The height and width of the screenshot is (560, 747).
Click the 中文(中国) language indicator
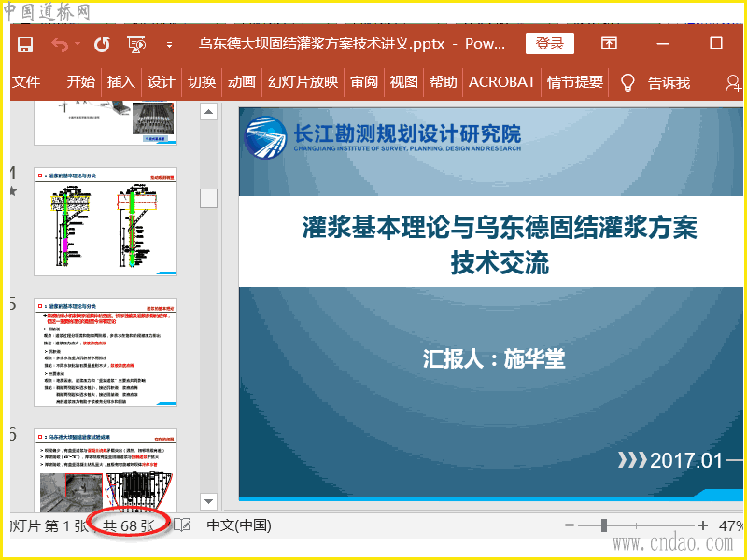click(x=239, y=525)
